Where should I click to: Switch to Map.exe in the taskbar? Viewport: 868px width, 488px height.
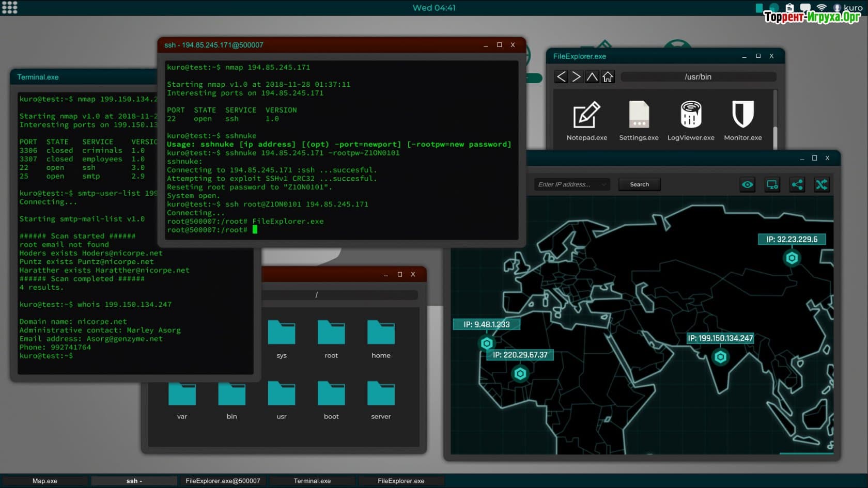(45, 481)
